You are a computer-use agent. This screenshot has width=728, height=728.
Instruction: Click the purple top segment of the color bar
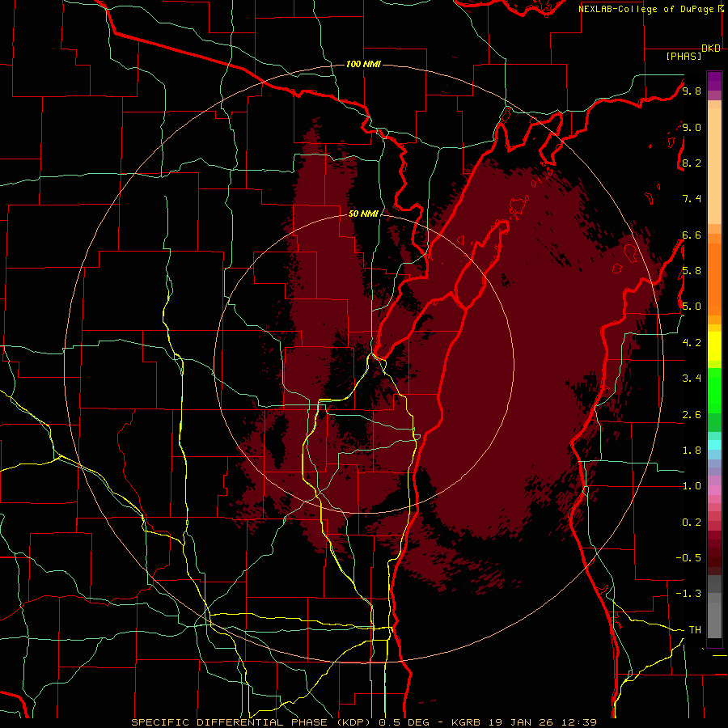(714, 81)
